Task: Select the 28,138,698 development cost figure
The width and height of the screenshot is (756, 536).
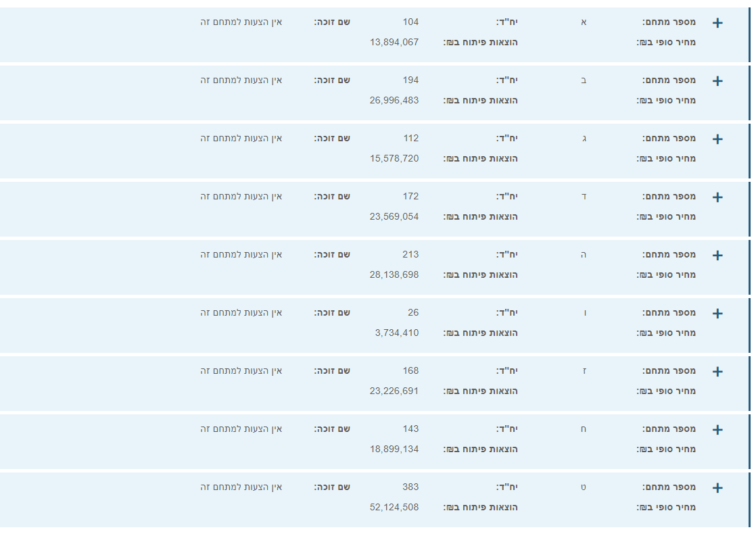Action: point(394,274)
